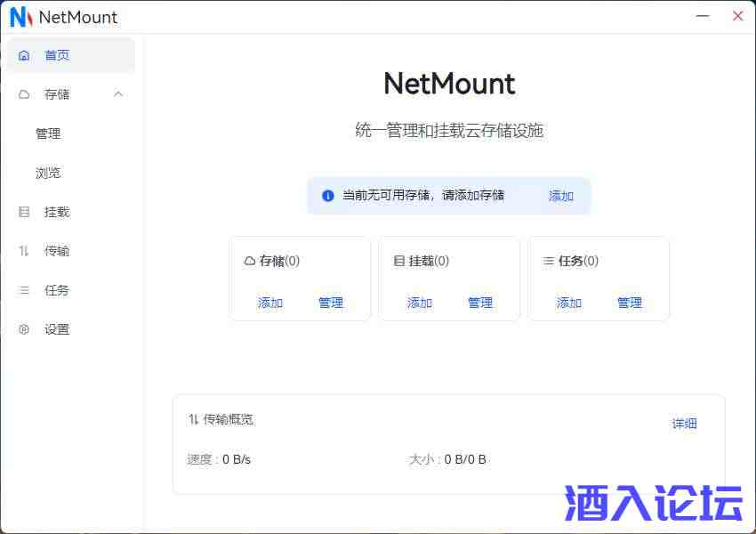
Task: Click the home icon next to 首页
Action: pos(24,55)
